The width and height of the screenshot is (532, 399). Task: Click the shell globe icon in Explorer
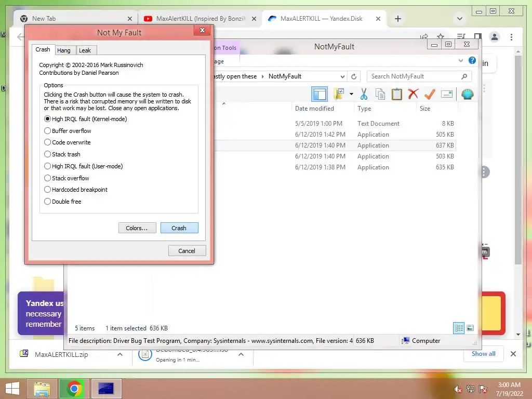467,95
